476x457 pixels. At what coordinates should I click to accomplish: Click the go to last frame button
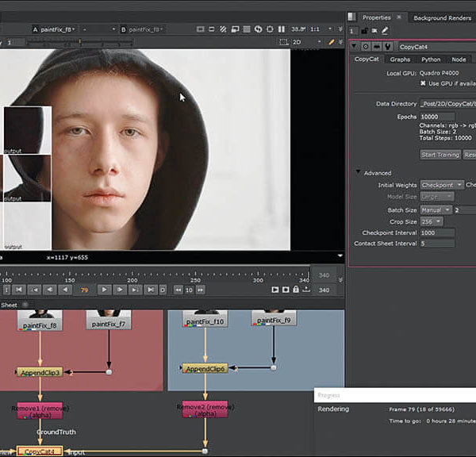[151, 290]
